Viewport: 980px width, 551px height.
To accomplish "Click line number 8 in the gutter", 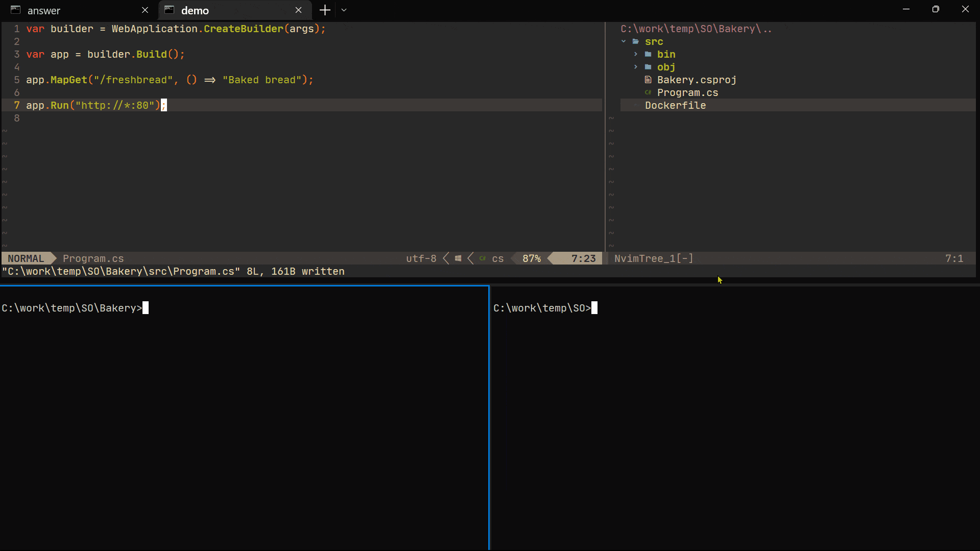I will point(17,118).
